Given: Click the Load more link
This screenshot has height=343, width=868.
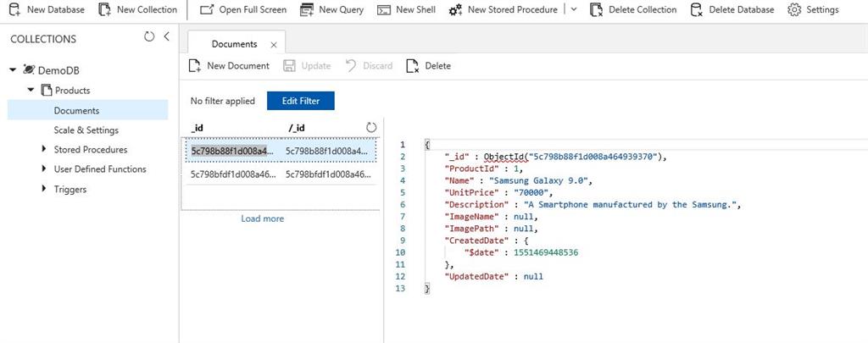Looking at the screenshot, I should tap(263, 219).
